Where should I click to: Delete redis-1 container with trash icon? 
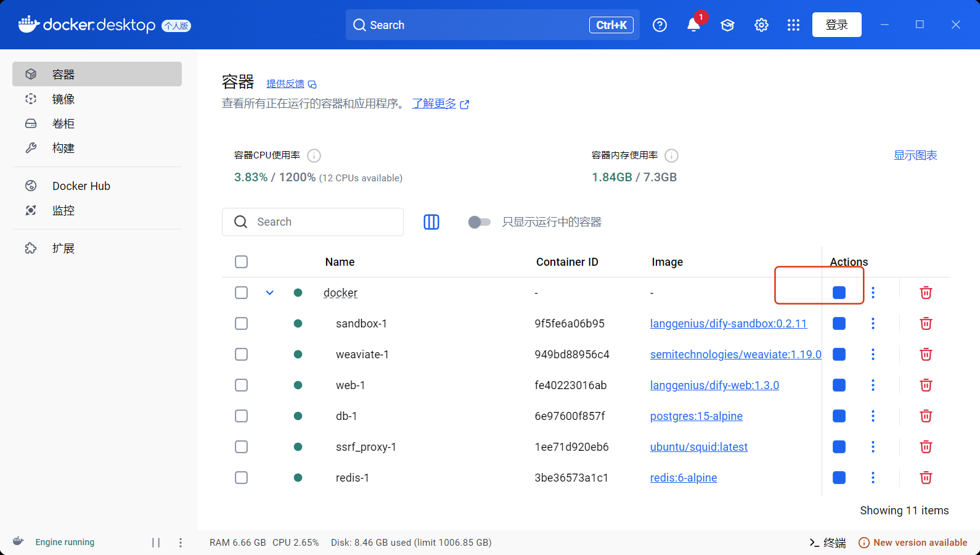[926, 478]
